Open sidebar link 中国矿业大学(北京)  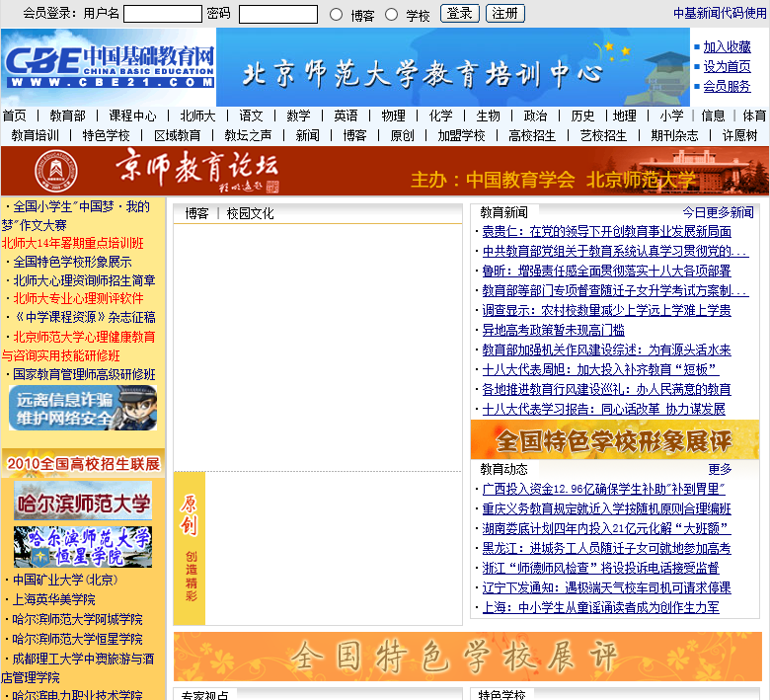[65, 581]
